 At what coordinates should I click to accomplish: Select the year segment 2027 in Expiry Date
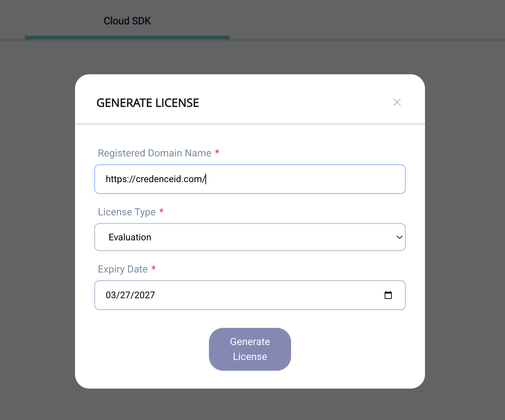(145, 295)
